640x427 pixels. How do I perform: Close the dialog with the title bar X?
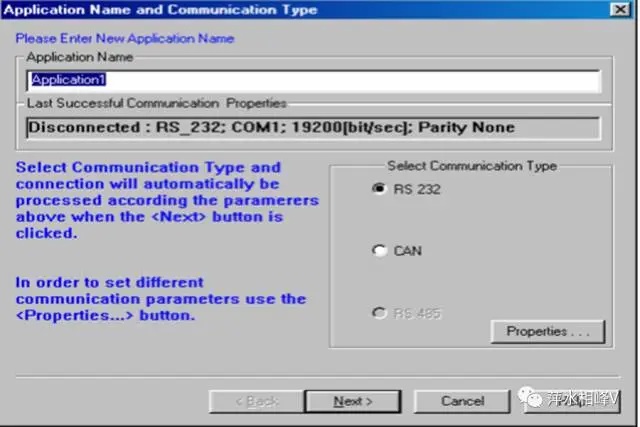click(620, 10)
